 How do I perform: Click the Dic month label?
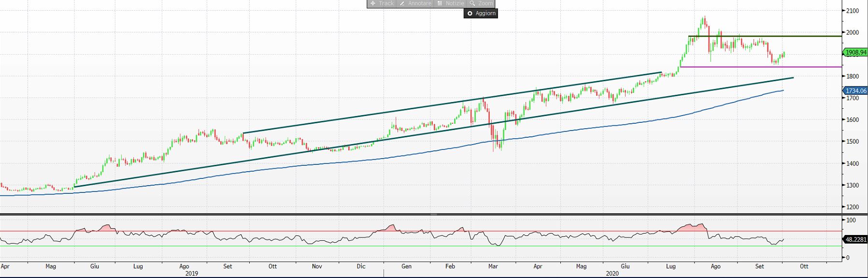tap(361, 266)
